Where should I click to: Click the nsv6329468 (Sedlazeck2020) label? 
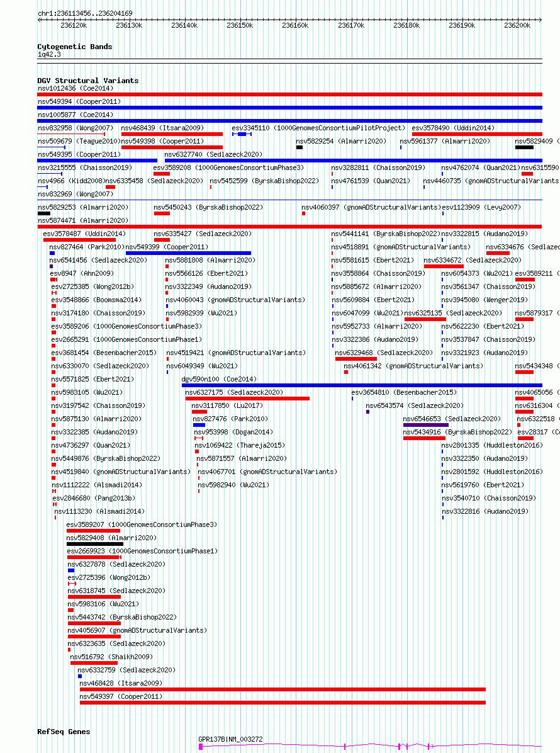pyautogui.click(x=384, y=353)
